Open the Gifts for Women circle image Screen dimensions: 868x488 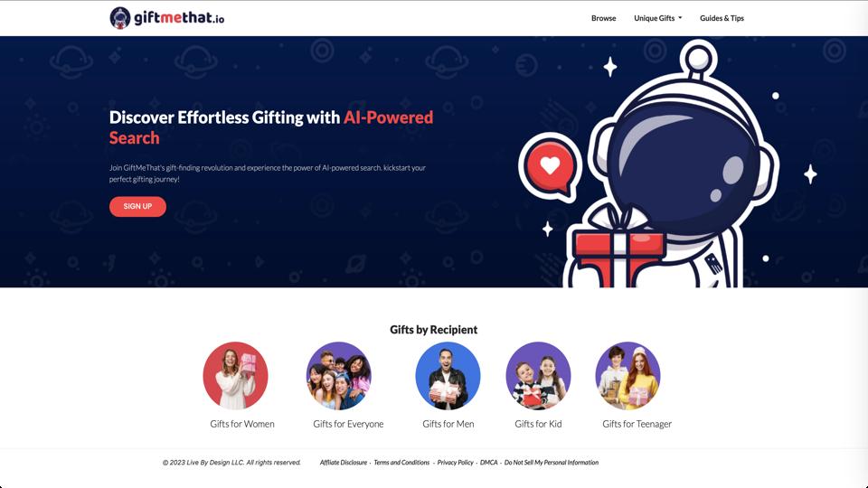click(235, 375)
